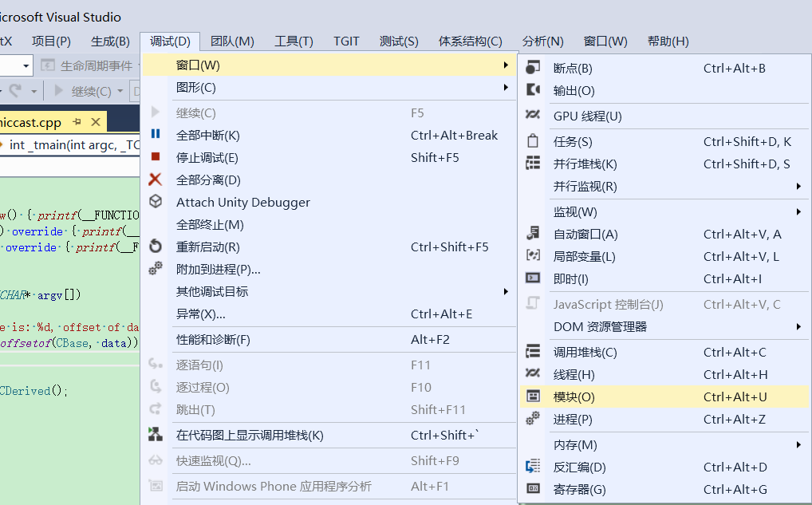Open the 窗口(W) menu bar item
Image resolution: width=812 pixels, height=505 pixels.
point(605,41)
